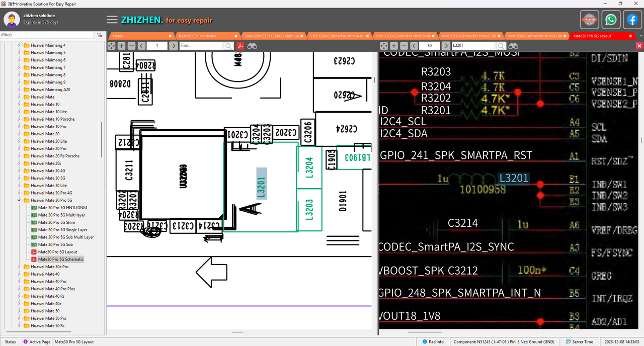Image resolution: width=644 pixels, height=346 pixels.
Task: Go to next page in schematic viewer
Action: pyautogui.click(x=446, y=46)
